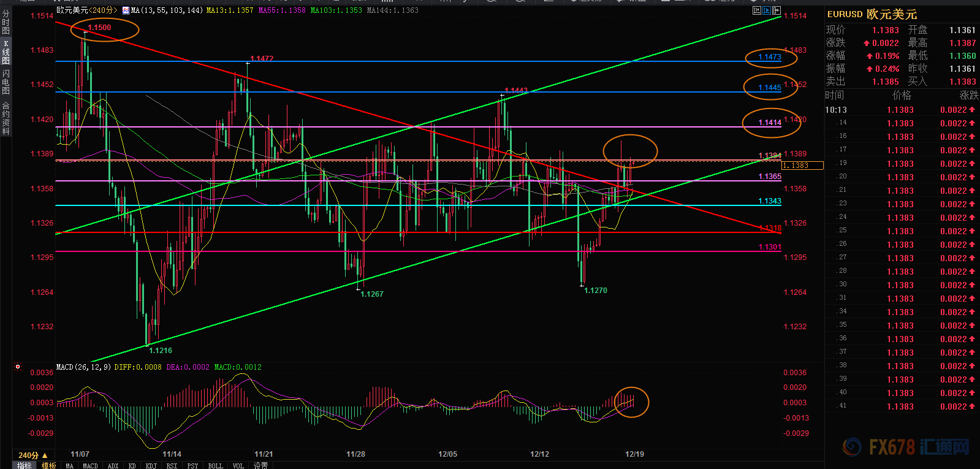Enable the VOL indicator
The image size is (980, 469).
pos(238,465)
